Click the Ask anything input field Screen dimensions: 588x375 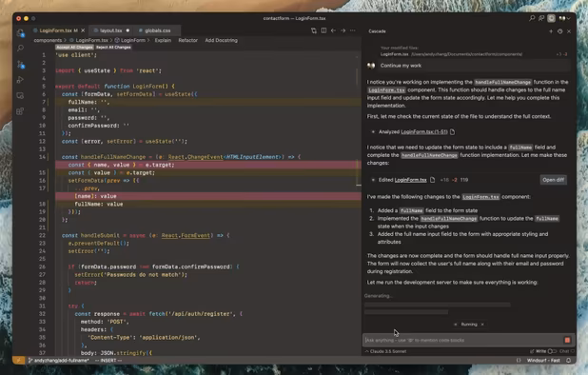click(x=463, y=340)
